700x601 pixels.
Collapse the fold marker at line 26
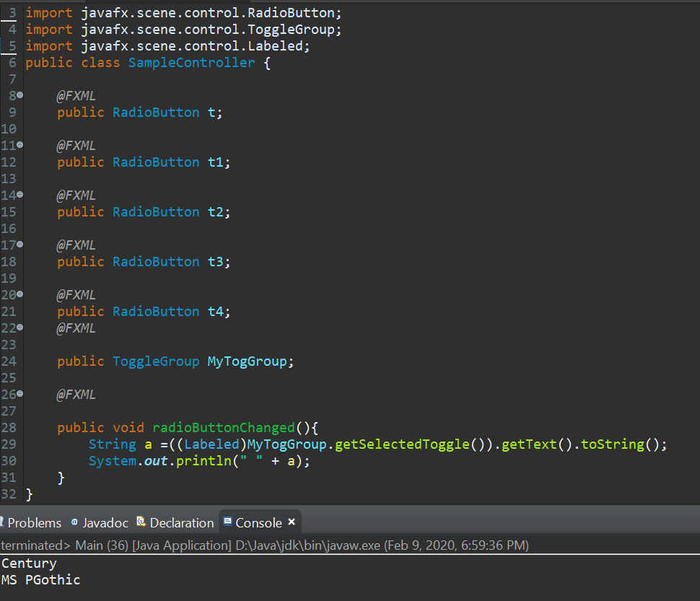pyautogui.click(x=19, y=393)
